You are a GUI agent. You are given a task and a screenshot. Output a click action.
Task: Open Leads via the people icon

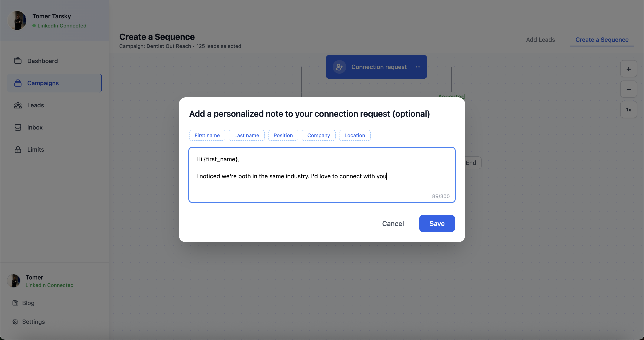pos(18,105)
